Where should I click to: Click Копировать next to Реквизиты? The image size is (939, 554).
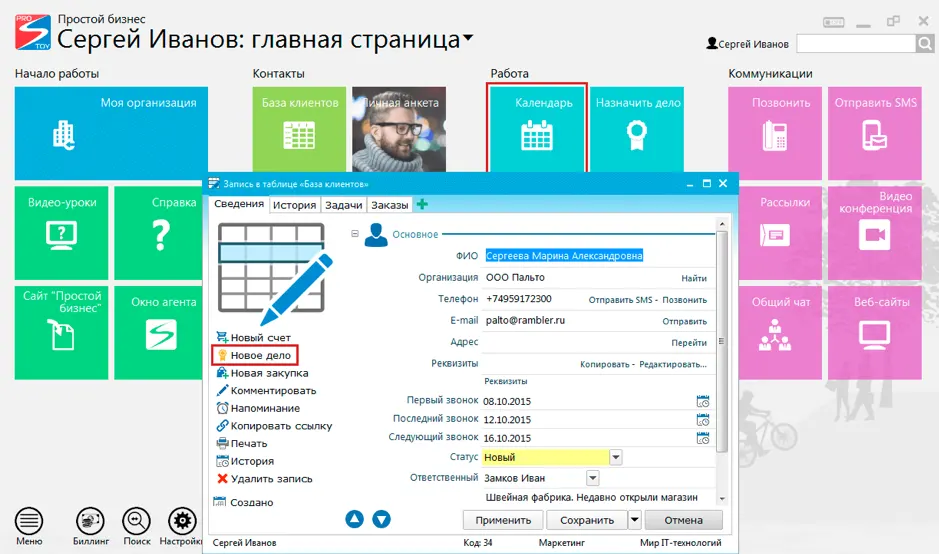(604, 364)
